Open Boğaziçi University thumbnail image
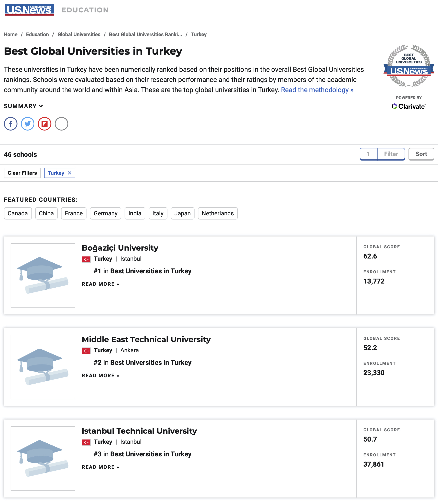The image size is (438, 504). pyautogui.click(x=43, y=275)
